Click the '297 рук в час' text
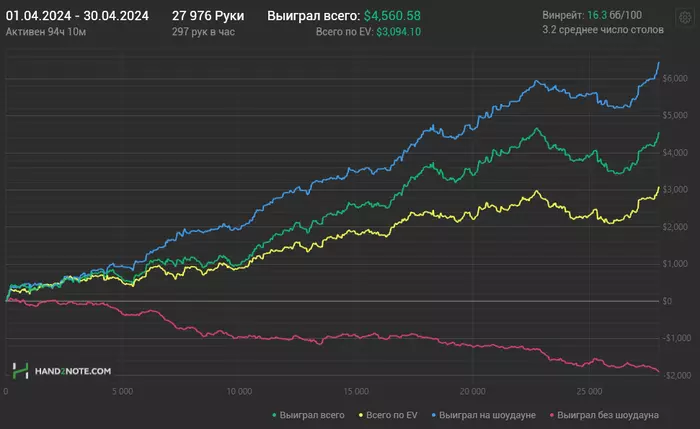The image size is (700, 429). coord(203,32)
